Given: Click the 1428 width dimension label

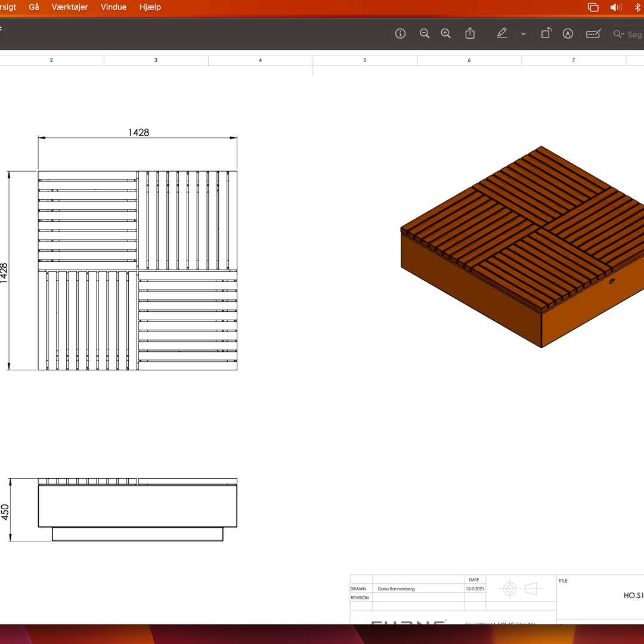Looking at the screenshot, I should point(138,132).
